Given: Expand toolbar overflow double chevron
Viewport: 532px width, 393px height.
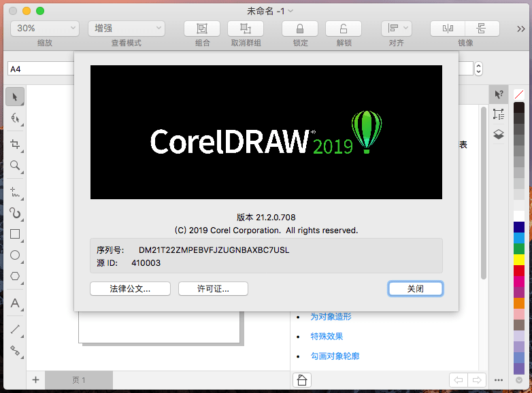Looking at the screenshot, I should tap(521, 29).
